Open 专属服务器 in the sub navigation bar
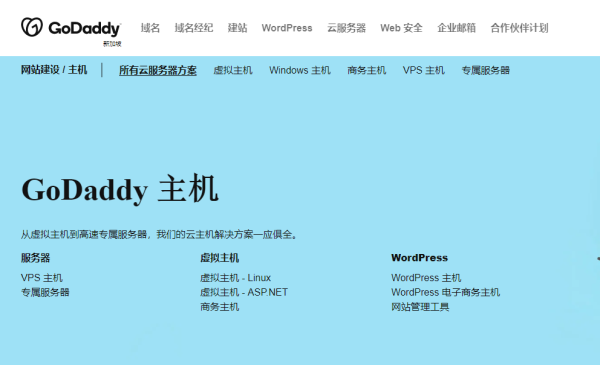This screenshot has width=600, height=365. 486,70
